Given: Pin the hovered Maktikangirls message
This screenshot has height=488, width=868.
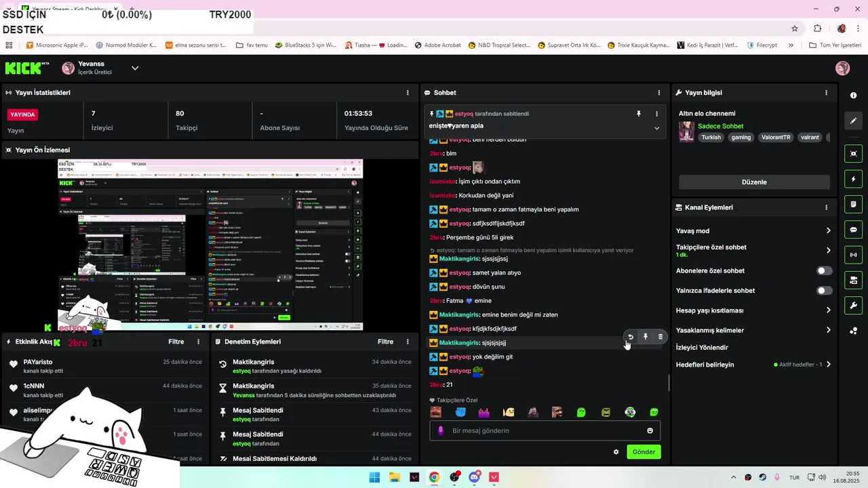Looking at the screenshot, I should tap(646, 337).
